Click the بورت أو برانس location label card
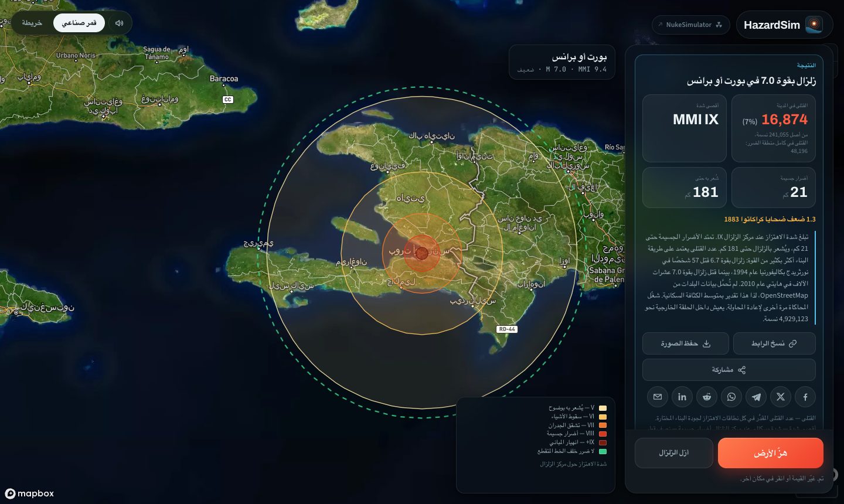The image size is (844, 504). 561,62
